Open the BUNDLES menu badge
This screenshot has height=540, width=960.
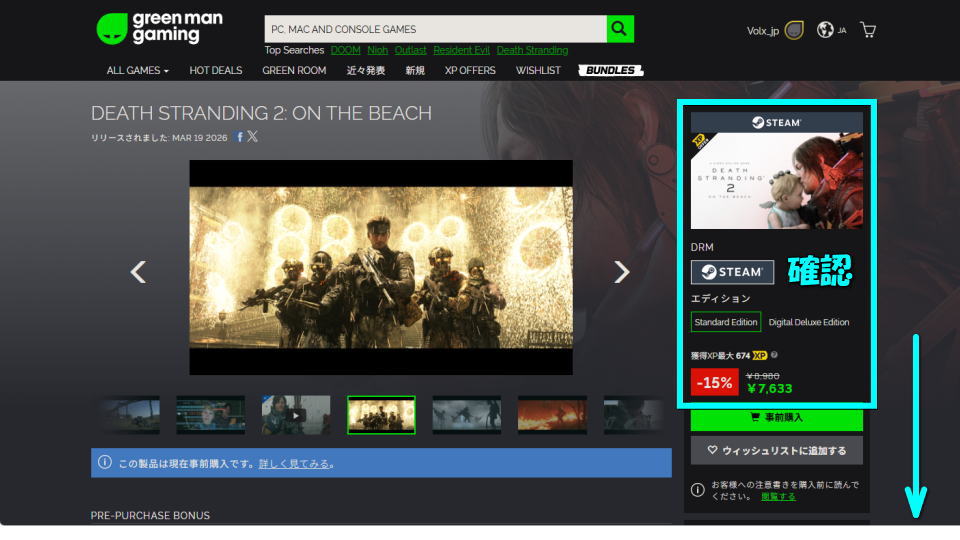(x=610, y=70)
